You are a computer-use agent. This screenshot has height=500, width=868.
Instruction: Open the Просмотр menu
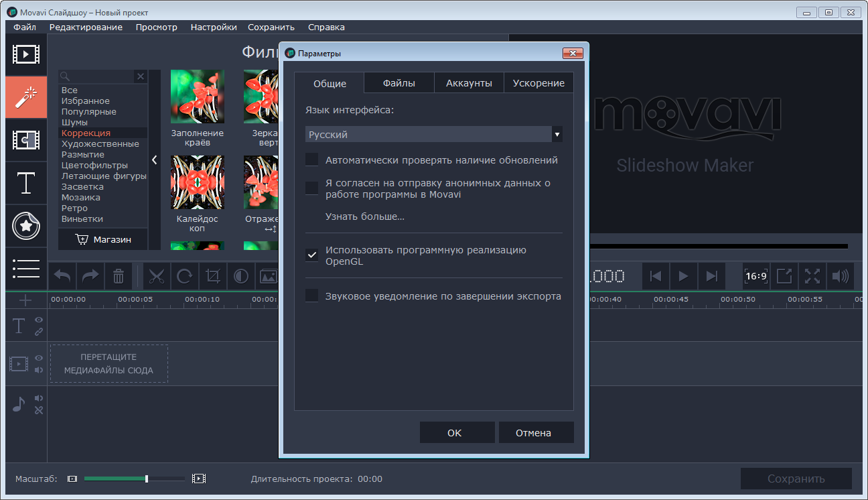[157, 27]
